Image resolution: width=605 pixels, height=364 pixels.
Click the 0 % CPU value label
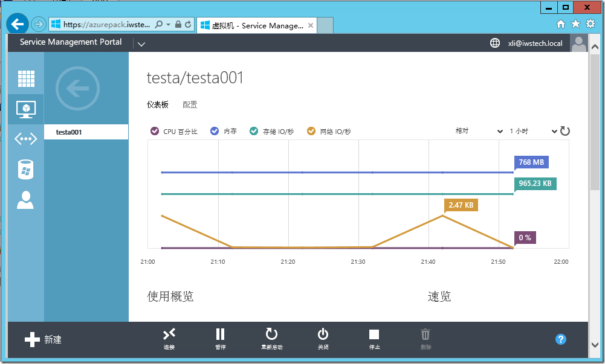coord(525,238)
